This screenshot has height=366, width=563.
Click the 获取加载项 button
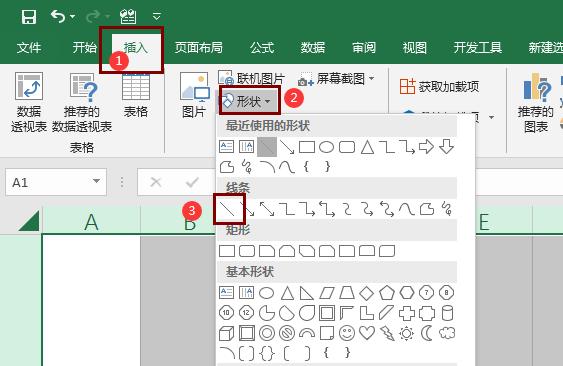(439, 87)
